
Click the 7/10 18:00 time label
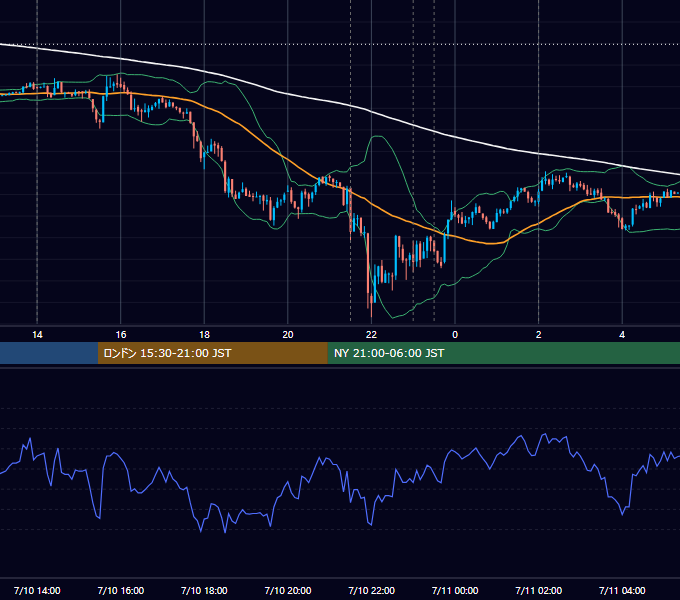point(204,590)
